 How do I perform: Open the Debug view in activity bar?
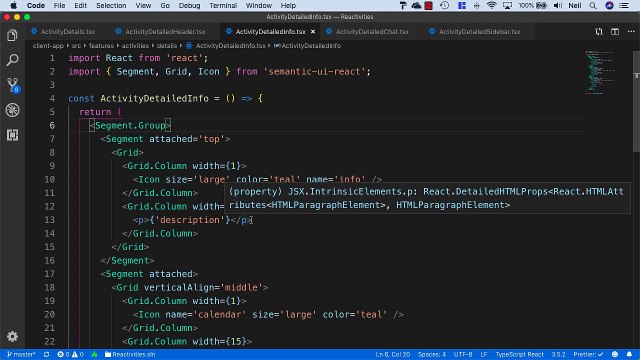point(12,110)
